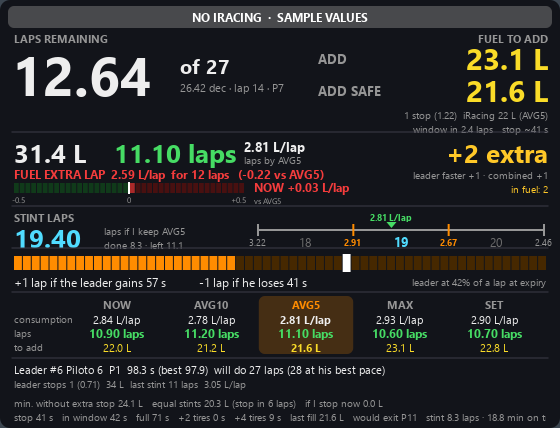Click the NO IRACING SAMPLE VALUES banner
This screenshot has height=428, width=560.
pyautogui.click(x=280, y=18)
